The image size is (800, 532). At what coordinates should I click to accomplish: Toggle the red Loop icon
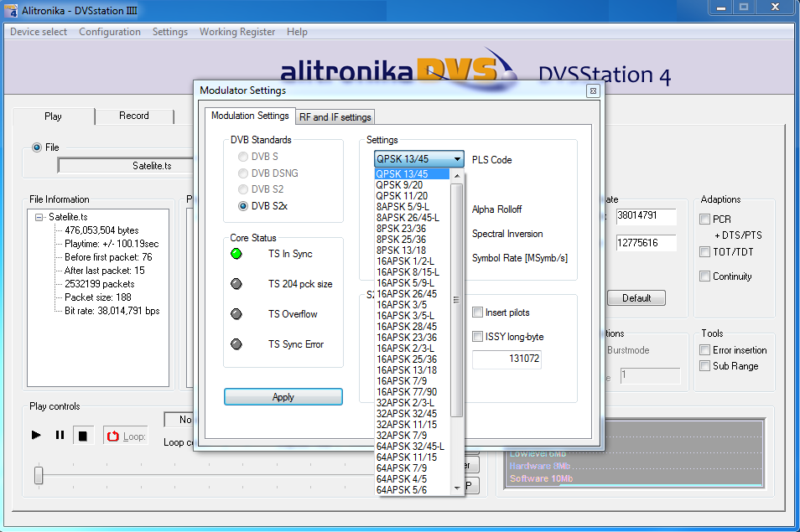112,436
